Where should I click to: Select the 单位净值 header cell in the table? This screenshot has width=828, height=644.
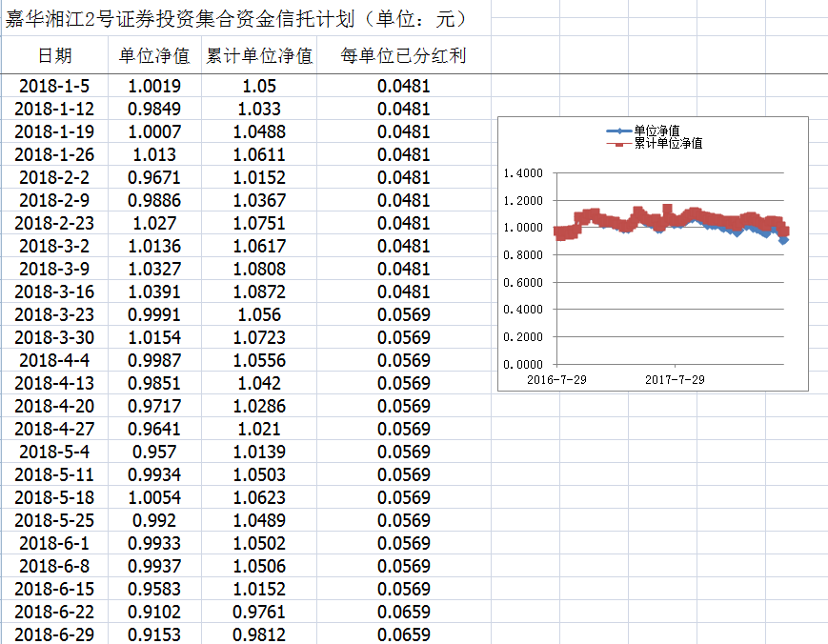tap(154, 56)
